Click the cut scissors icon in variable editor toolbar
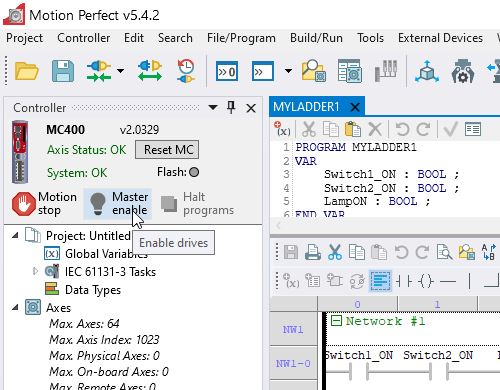500x390 pixels. [x=309, y=129]
